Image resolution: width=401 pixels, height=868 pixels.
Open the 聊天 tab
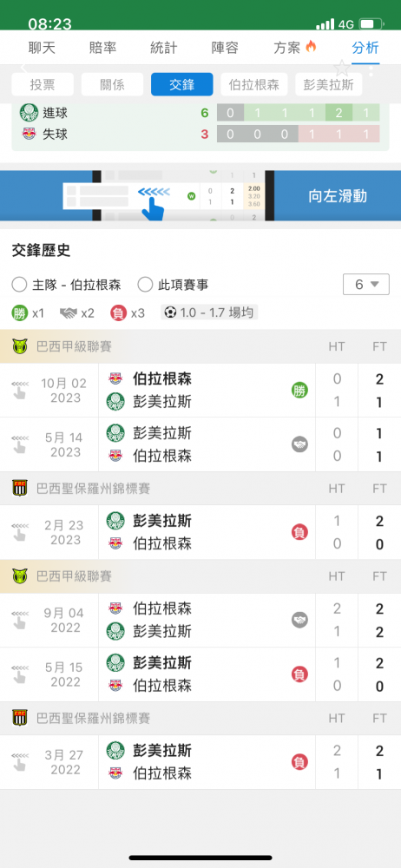pos(42,48)
